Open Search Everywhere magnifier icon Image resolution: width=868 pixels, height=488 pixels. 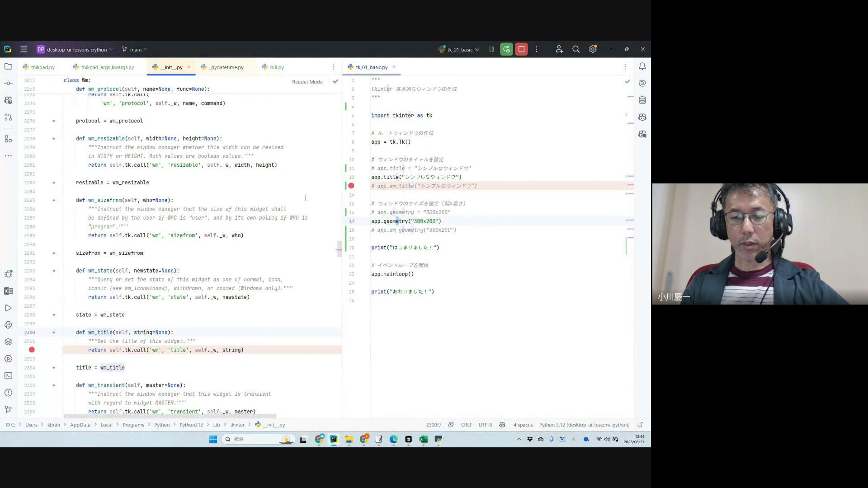click(576, 50)
